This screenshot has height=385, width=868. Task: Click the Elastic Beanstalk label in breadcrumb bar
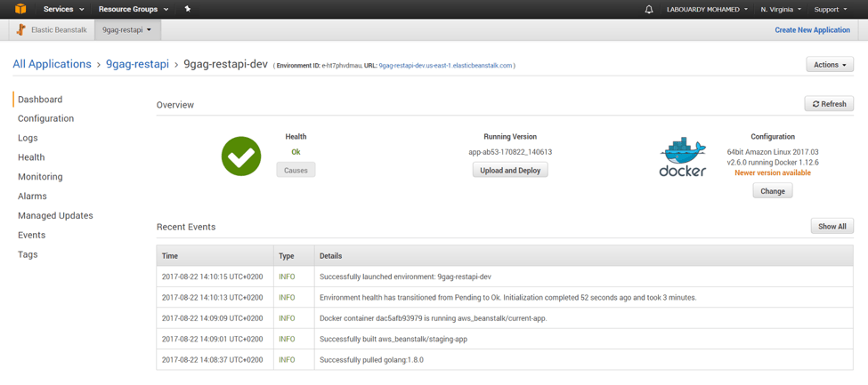(x=60, y=30)
